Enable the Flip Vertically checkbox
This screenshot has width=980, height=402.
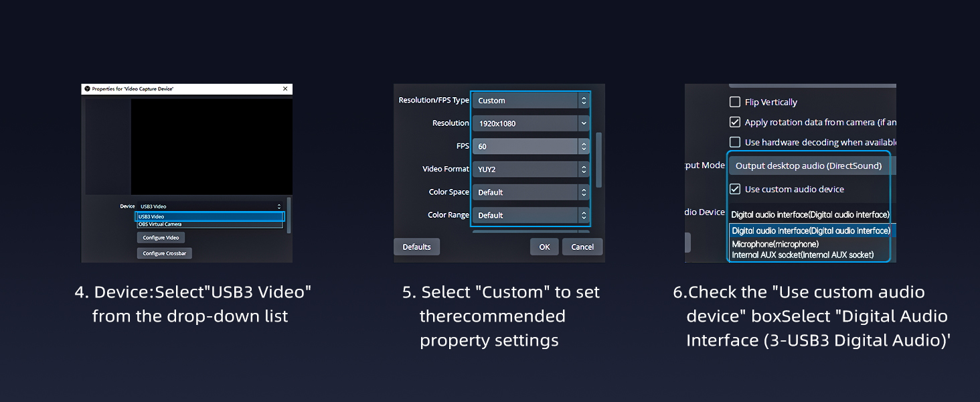[x=735, y=103]
